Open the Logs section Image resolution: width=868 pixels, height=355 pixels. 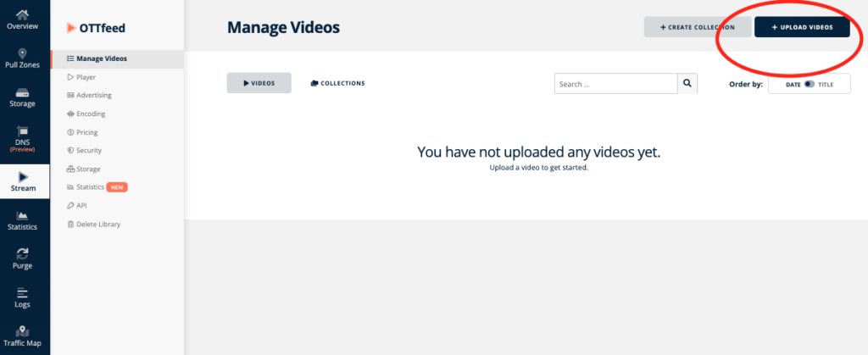(x=23, y=297)
